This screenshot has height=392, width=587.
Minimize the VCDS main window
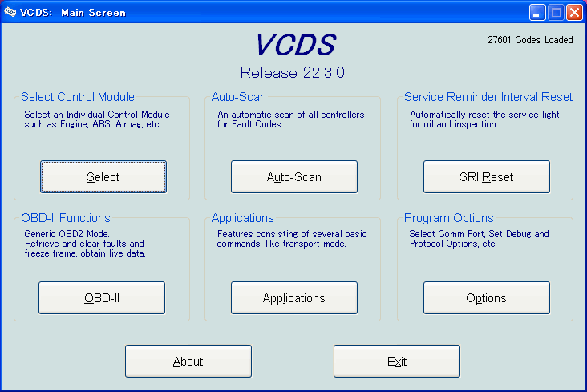tap(537, 12)
